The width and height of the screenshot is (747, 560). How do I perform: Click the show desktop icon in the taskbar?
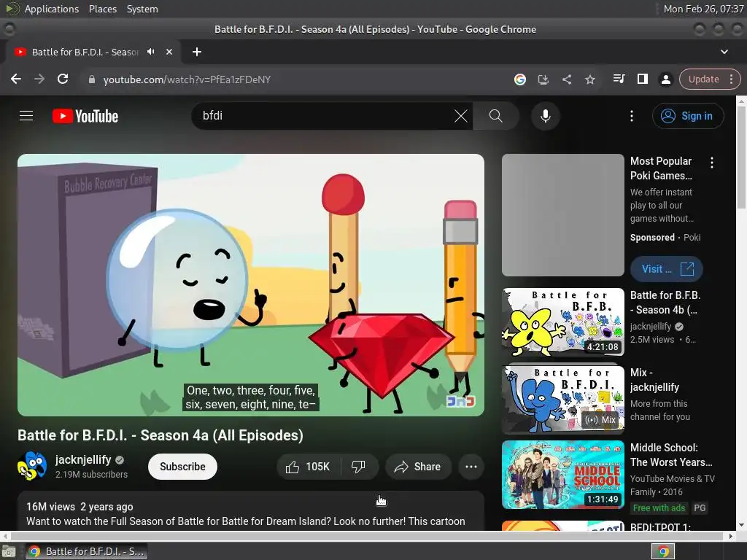[9, 551]
